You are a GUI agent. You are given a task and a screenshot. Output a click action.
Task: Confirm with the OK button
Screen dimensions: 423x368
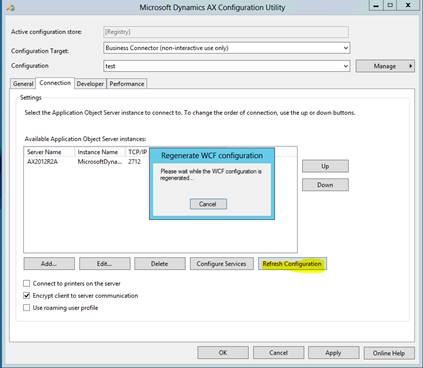pyautogui.click(x=223, y=353)
